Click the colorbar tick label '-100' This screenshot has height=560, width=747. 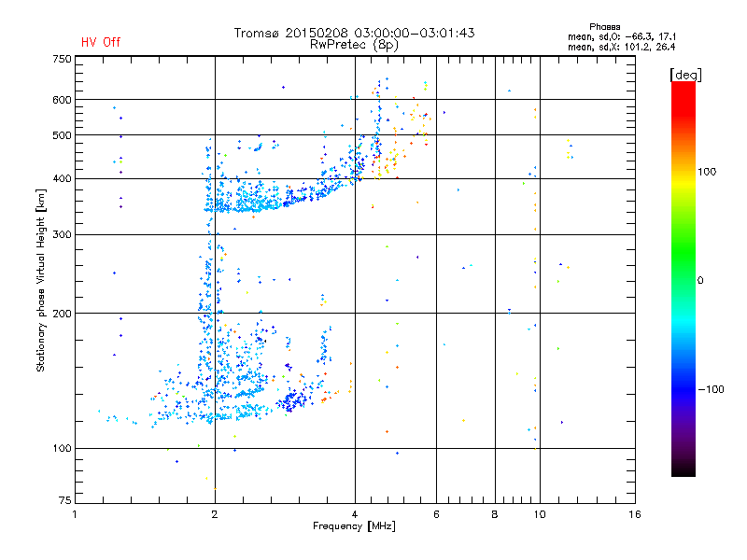[x=712, y=389]
